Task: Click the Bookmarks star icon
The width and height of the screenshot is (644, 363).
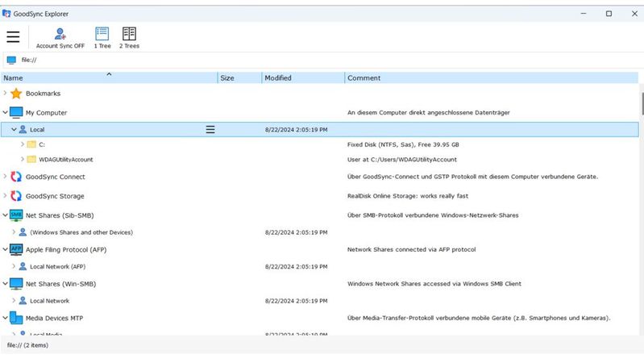Action: coord(16,94)
